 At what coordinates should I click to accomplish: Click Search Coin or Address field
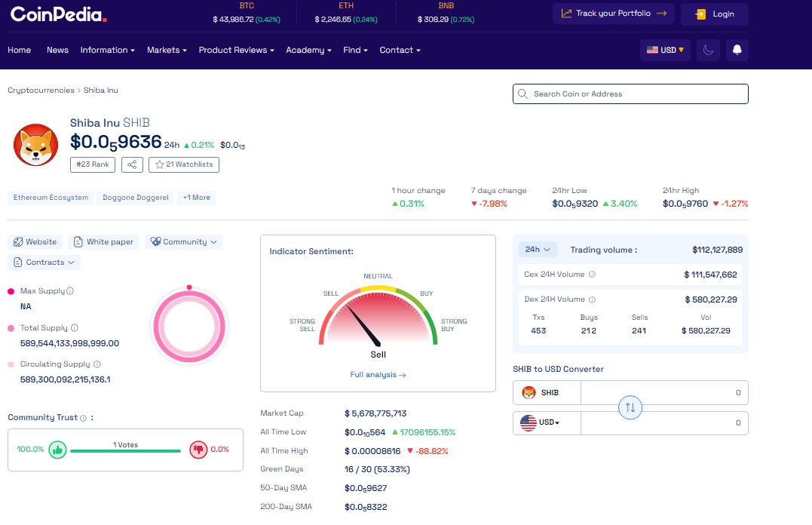[x=630, y=94]
